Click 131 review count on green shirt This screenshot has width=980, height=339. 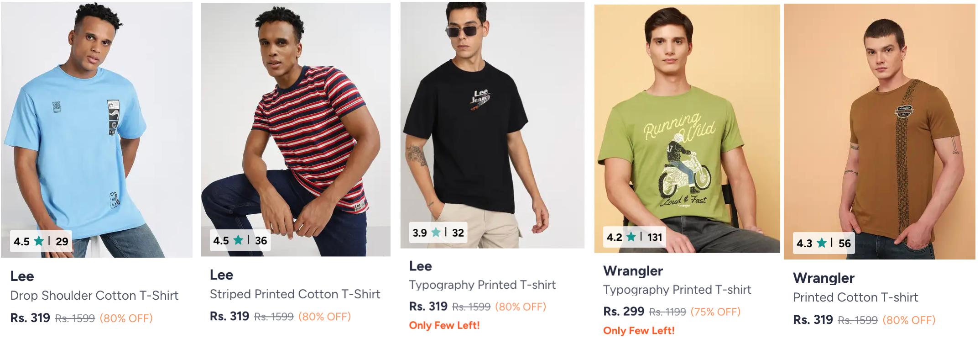coord(655,237)
